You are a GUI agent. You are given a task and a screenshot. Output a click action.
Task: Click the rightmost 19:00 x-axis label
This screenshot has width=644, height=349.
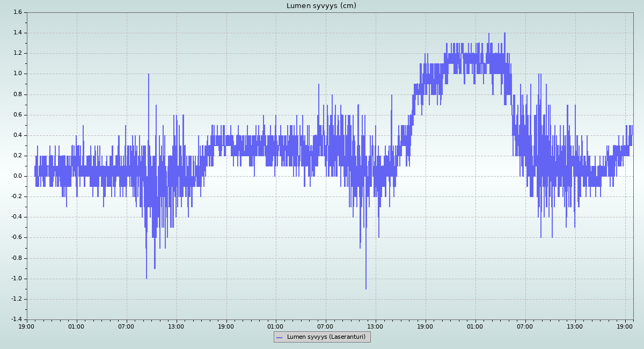tap(625, 326)
